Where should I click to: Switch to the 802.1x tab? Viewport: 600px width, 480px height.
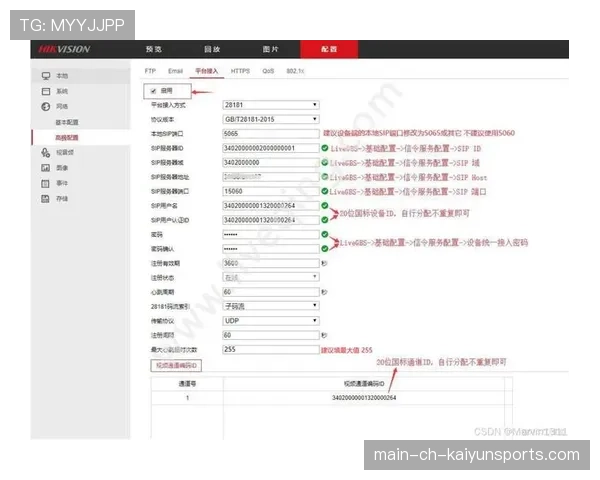click(x=295, y=71)
